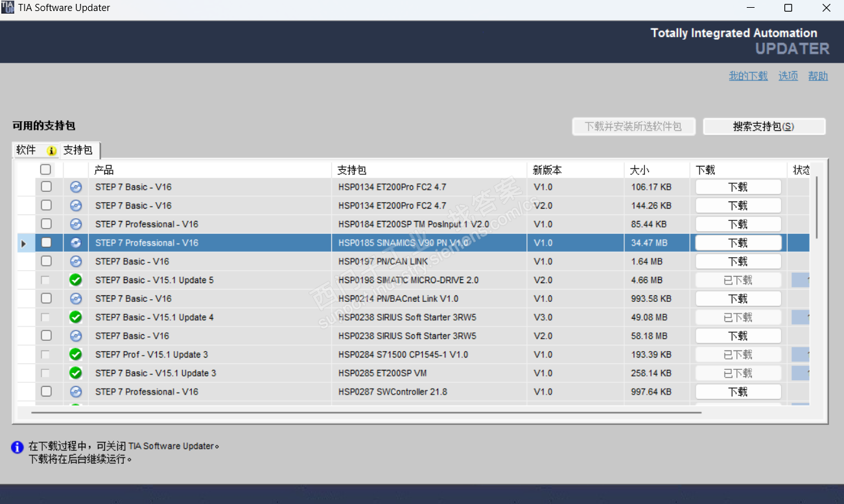The height and width of the screenshot is (504, 844).
Task: Click the 支持包 column header
Action: click(x=429, y=170)
